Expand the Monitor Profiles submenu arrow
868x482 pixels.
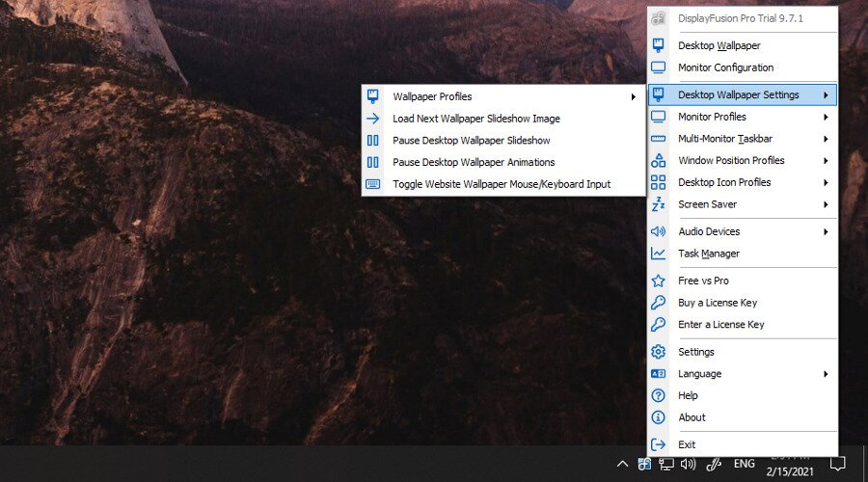pyautogui.click(x=826, y=118)
